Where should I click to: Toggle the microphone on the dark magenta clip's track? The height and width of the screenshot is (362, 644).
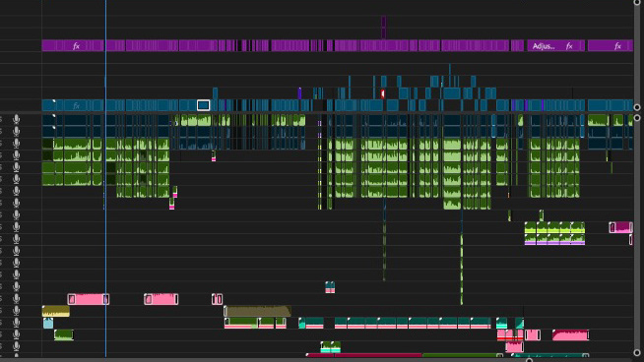[17, 226]
